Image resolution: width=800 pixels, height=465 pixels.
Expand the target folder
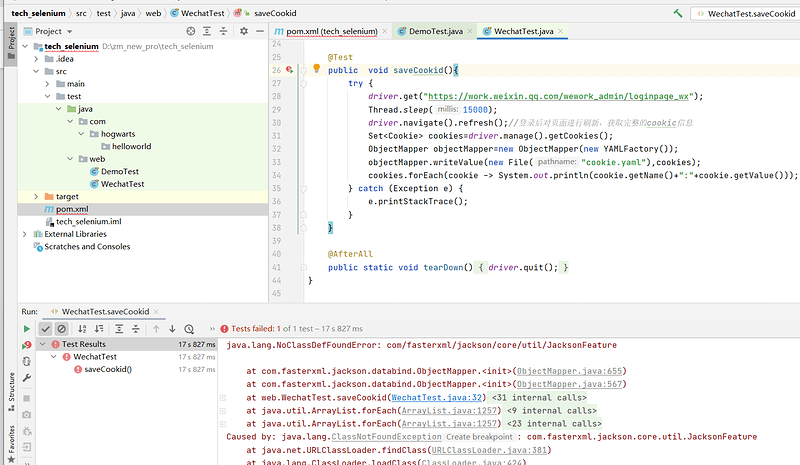36,197
